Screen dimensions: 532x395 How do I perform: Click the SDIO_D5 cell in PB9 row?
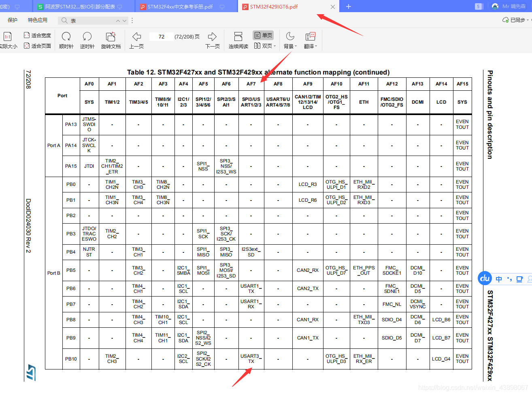[x=392, y=338]
